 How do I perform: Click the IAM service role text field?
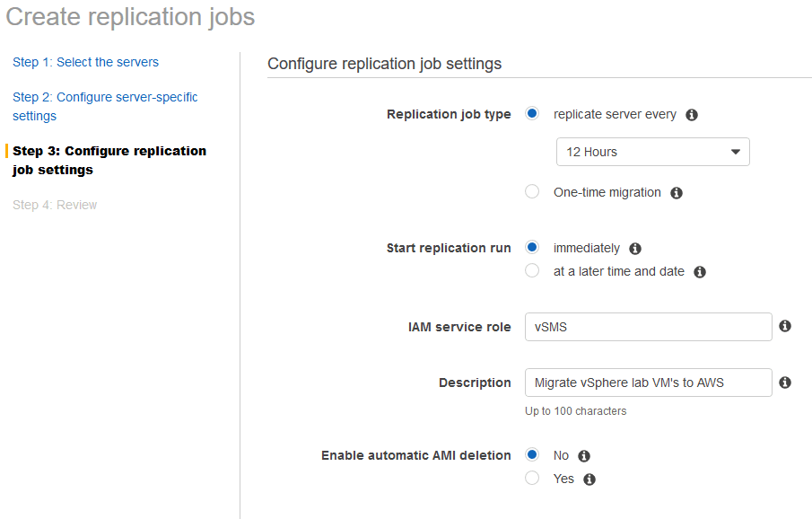point(649,327)
